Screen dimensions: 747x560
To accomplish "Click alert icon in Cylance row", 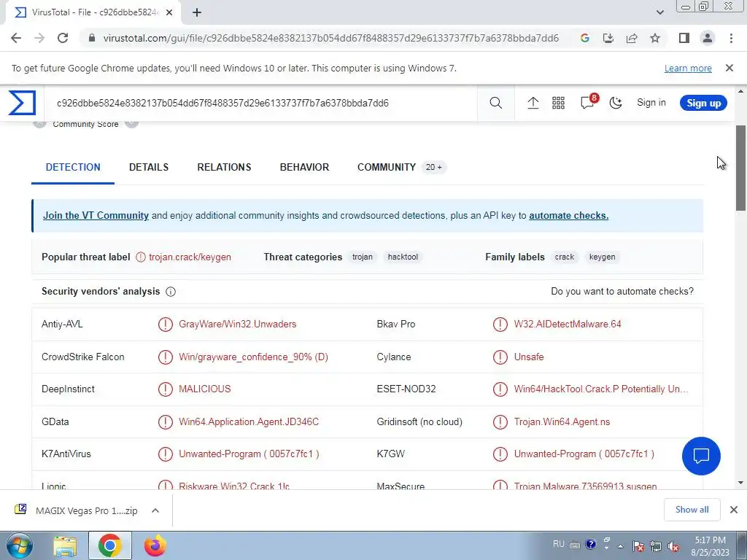I will (500, 357).
